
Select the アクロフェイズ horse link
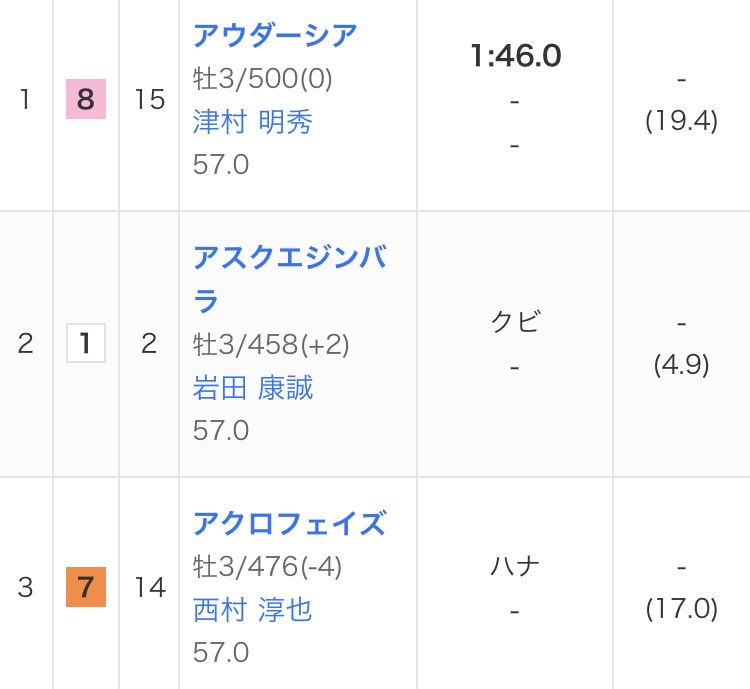coord(289,523)
